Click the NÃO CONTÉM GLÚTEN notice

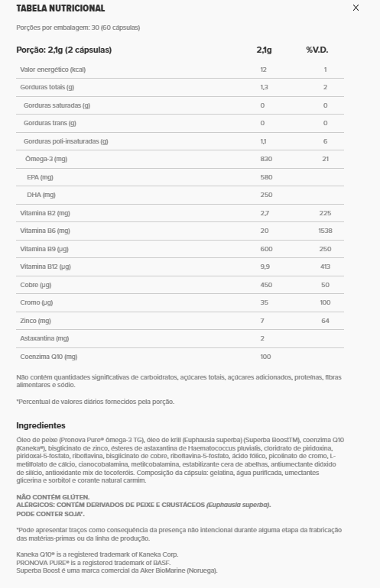point(53,497)
